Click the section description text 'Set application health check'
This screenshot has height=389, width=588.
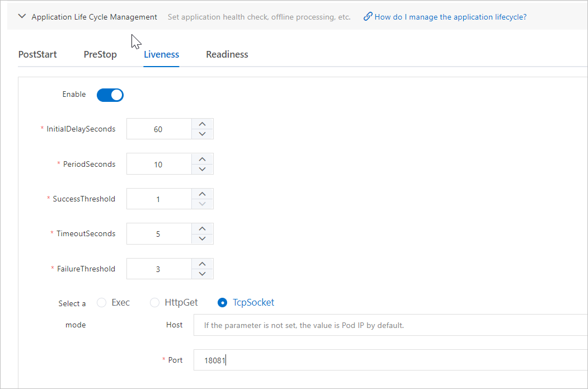pyautogui.click(x=218, y=17)
